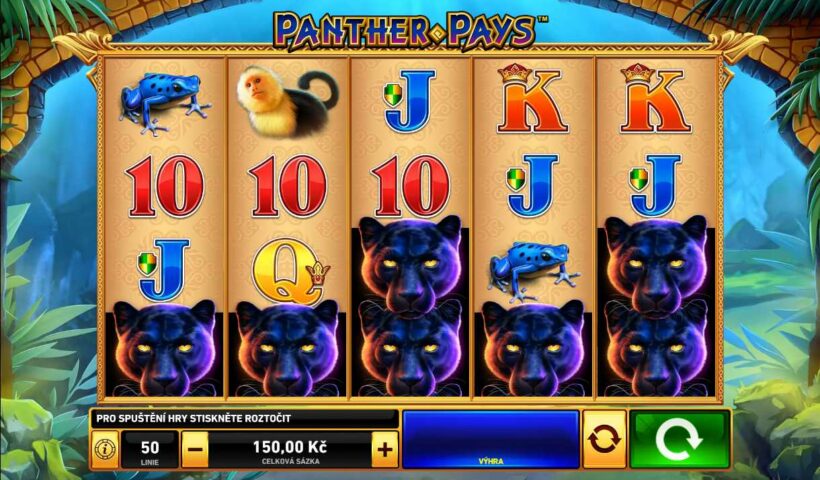This screenshot has width=820, height=480.
Task: Click the monkey symbol on second reel
Action: [x=288, y=101]
